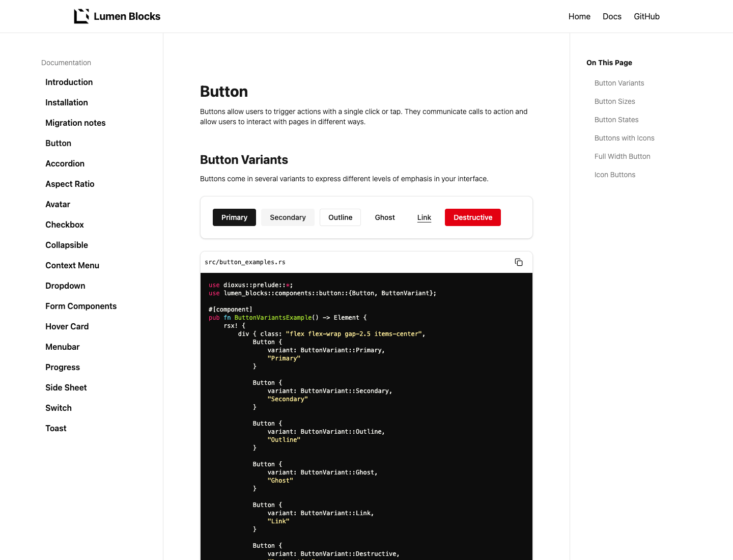Click the Outline example button
733x560 pixels.
pos(340,217)
